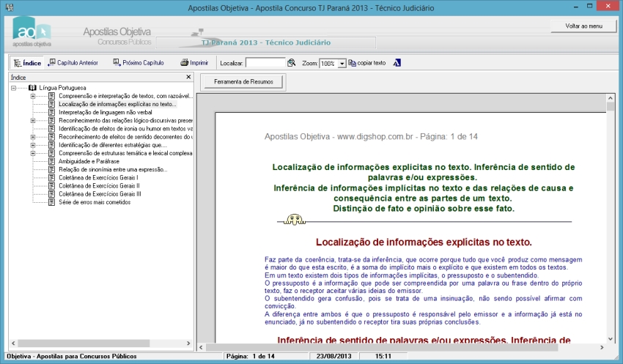Open Coletânea de Exercícios Gerais I
This screenshot has height=364, width=623.
98,177
